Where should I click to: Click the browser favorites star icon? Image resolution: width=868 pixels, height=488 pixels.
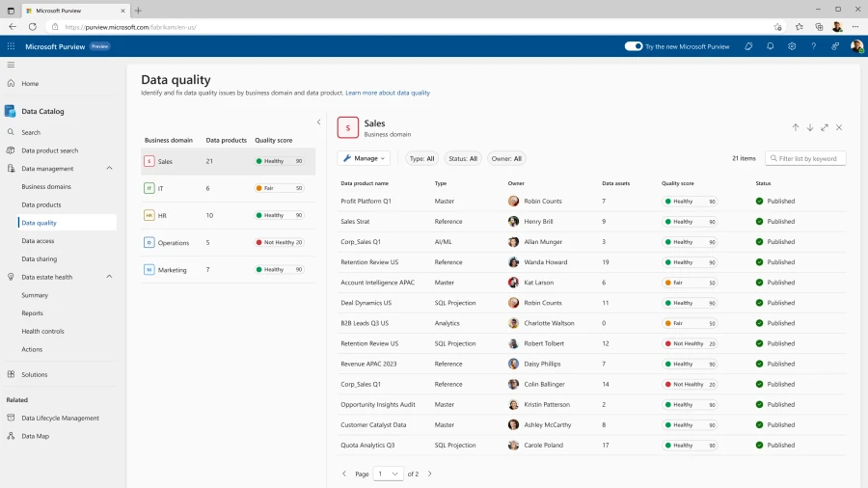pos(800,27)
